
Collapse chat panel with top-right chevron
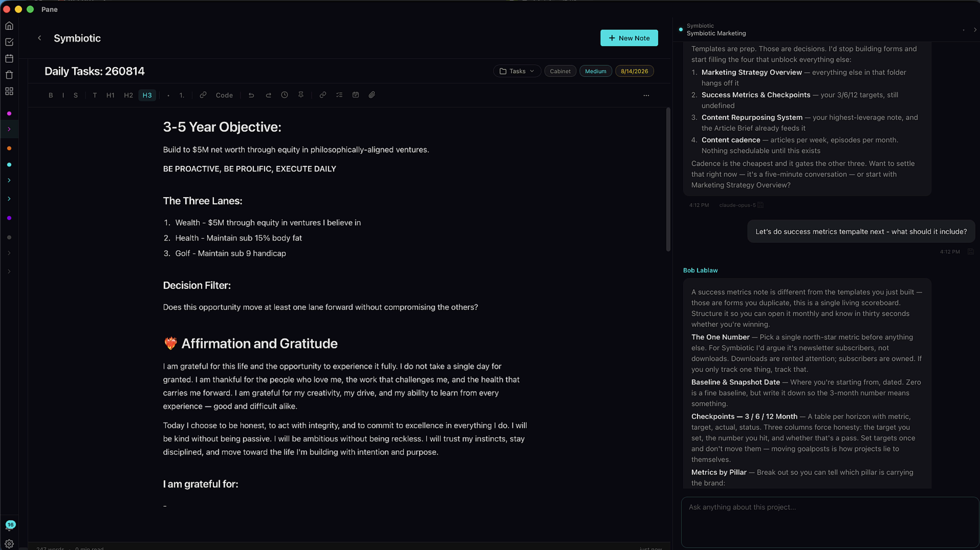[975, 30]
